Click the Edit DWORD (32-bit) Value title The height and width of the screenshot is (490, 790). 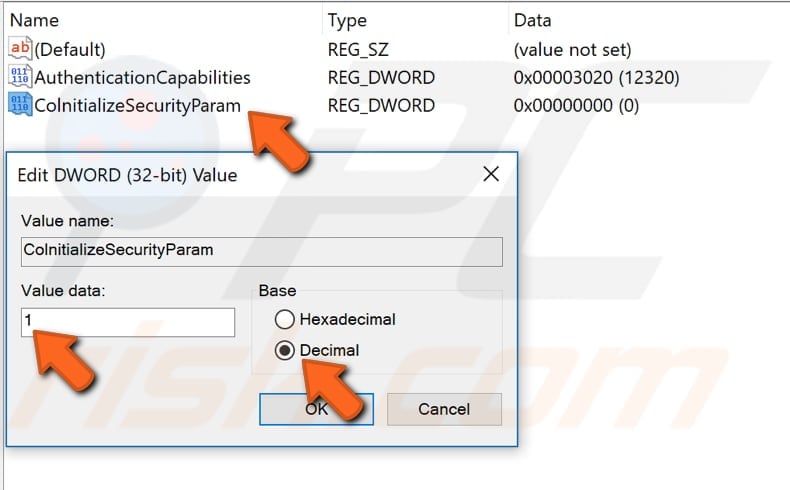click(127, 175)
